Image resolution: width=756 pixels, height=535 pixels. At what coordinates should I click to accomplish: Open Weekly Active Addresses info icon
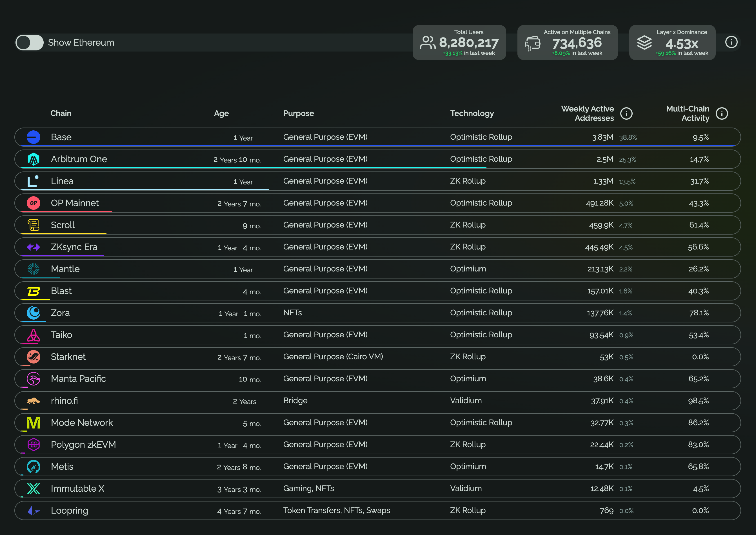tap(626, 113)
